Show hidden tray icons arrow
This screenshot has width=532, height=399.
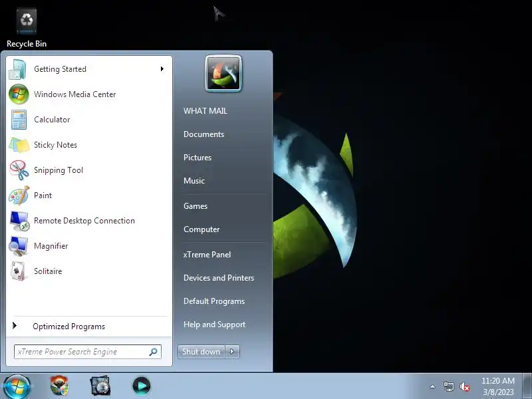pos(433,386)
